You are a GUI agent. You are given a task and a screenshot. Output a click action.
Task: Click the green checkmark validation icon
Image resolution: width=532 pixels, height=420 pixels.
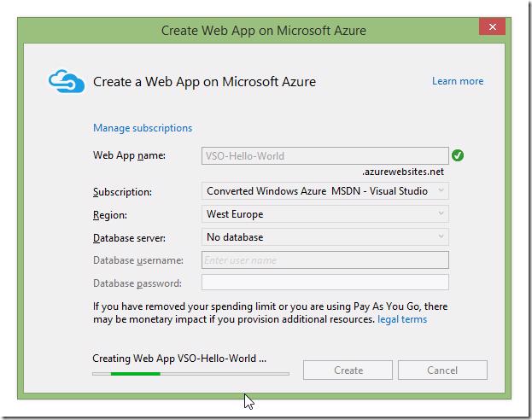point(458,155)
